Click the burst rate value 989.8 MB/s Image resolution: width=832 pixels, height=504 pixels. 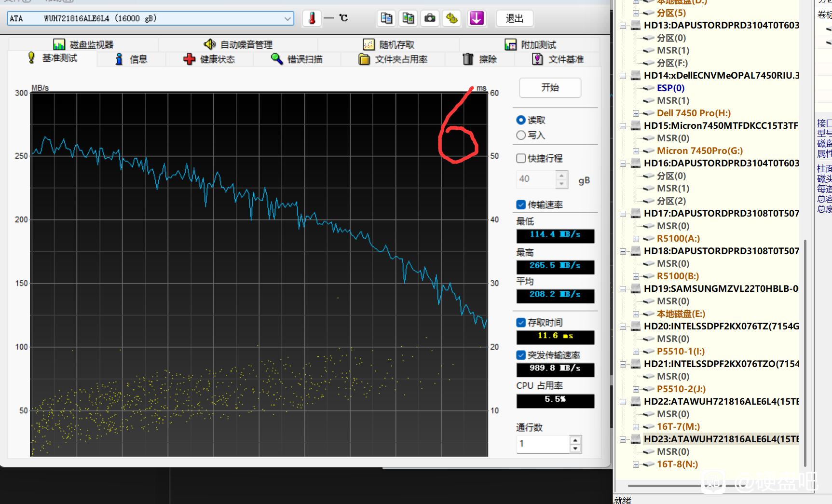pos(555,369)
